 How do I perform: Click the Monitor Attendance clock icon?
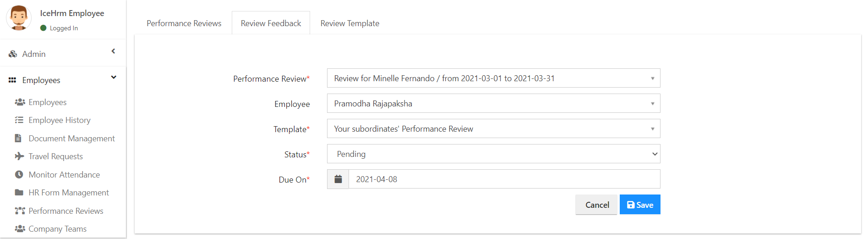tap(19, 174)
